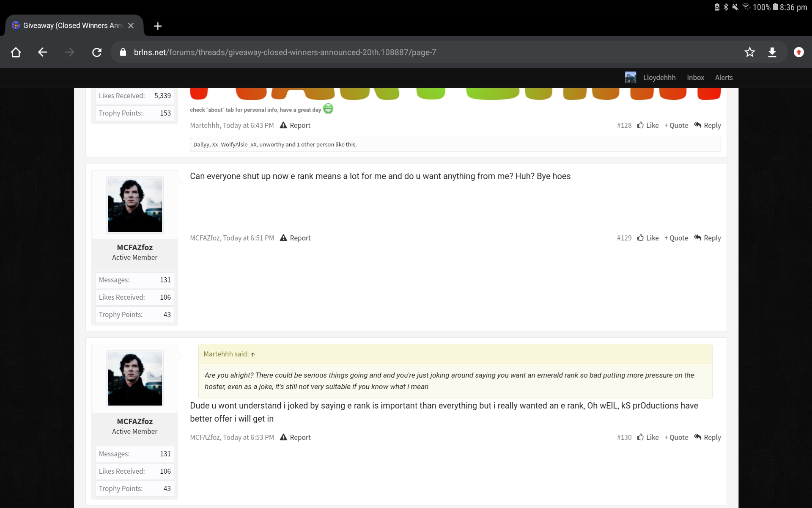Click timestamp Today at 6:53 PM
Screen dimensions: 812x508
click(248, 437)
